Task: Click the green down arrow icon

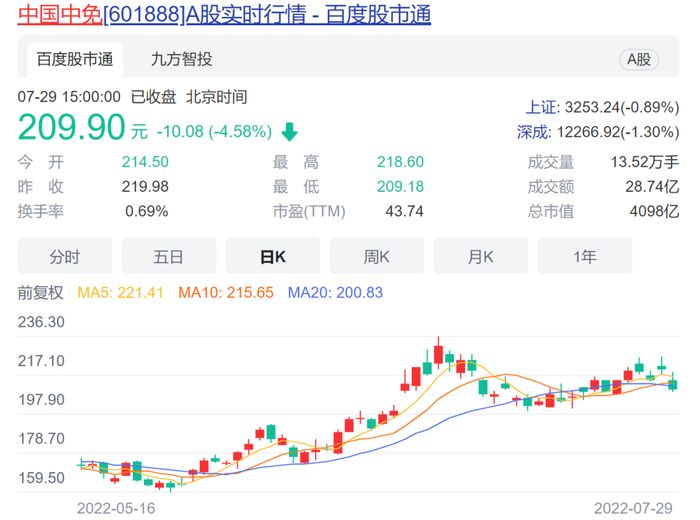Action: point(289,132)
